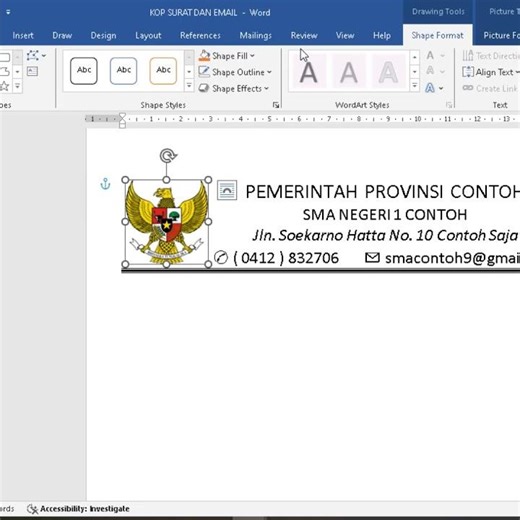Click the Layout Options icon beside the logo
Image resolution: width=520 pixels, height=520 pixels.
click(227, 190)
